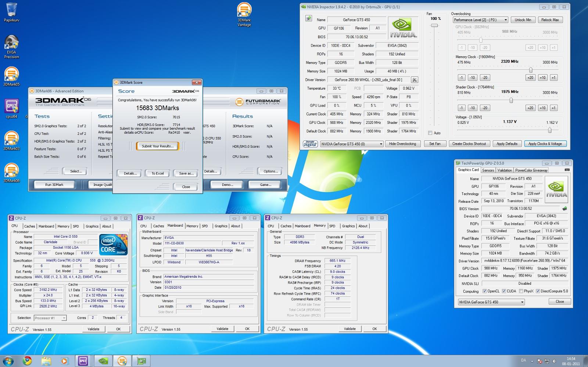The image size is (588, 367).
Task: Open the Performance Level [2] dropdown
Action: tap(480, 20)
